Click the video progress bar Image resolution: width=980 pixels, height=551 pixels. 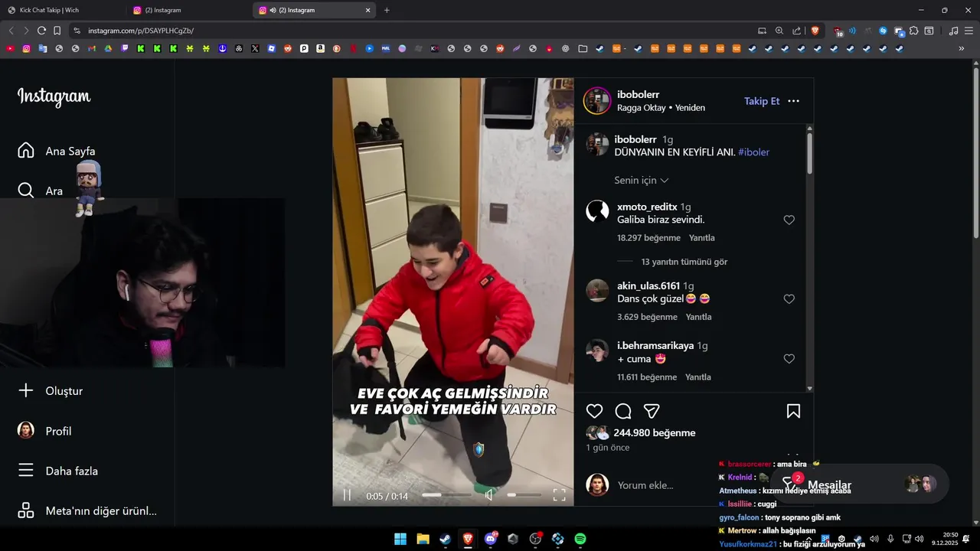(x=446, y=495)
